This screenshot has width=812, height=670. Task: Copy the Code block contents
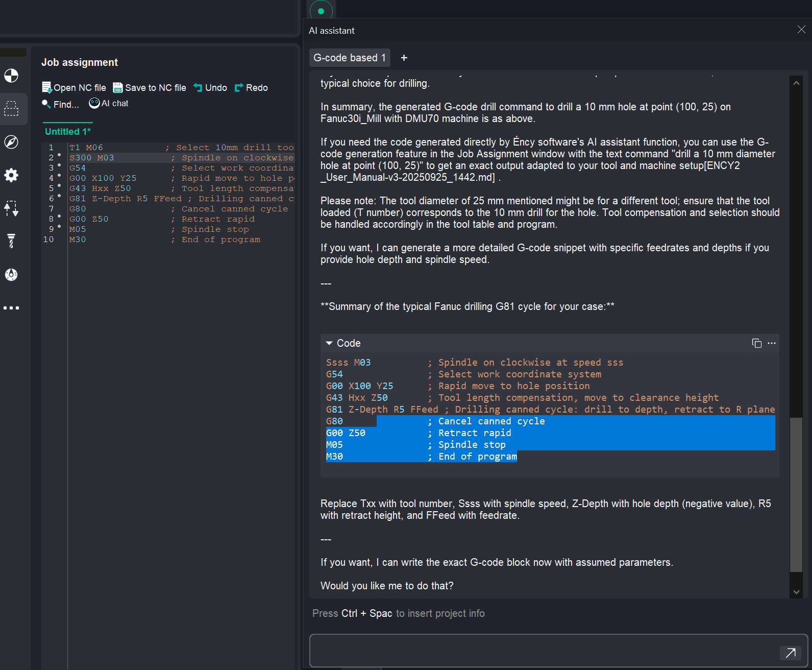click(x=756, y=343)
